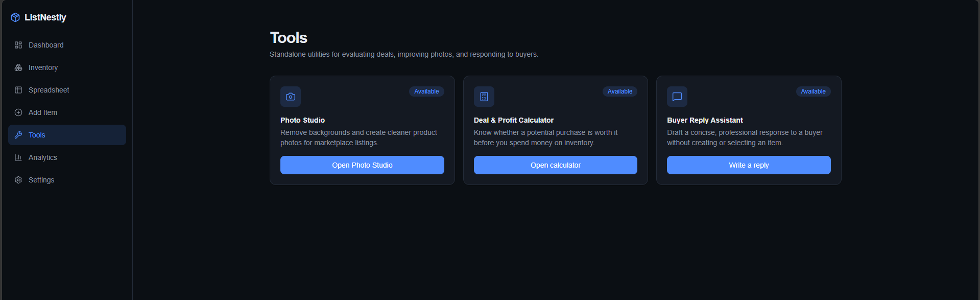The width and height of the screenshot is (980, 300).
Task: Open Photo Studio button
Action: click(x=362, y=165)
